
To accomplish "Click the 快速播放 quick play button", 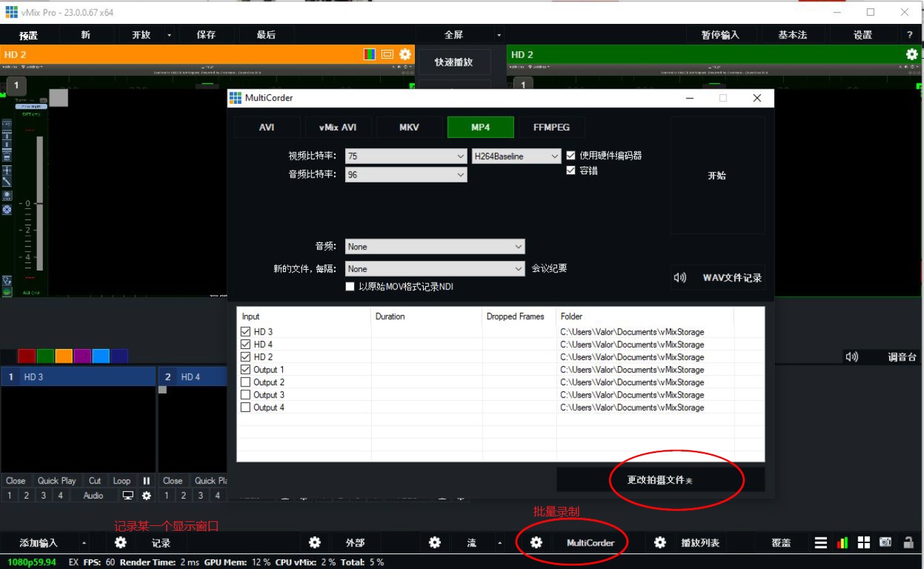I will coord(454,62).
